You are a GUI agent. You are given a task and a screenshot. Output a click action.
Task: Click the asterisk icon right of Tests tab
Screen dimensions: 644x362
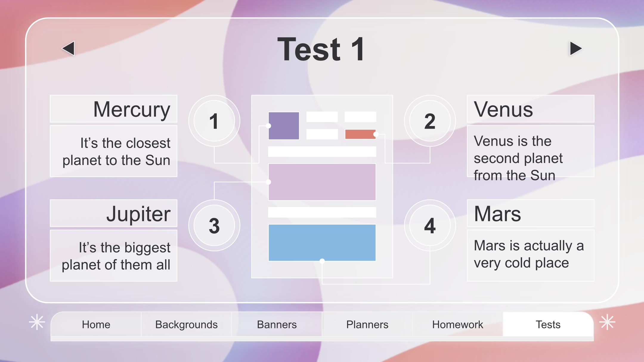pos(607,322)
